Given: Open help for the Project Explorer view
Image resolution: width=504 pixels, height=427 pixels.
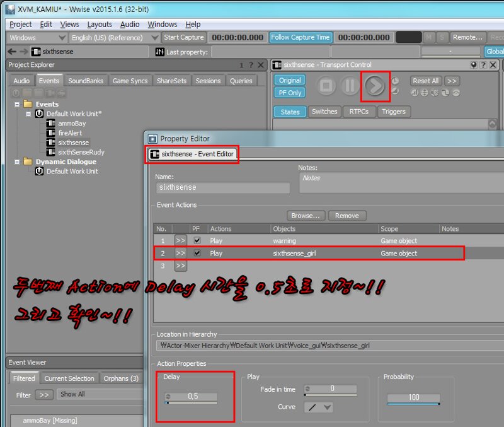Looking at the screenshot, I should tap(251, 66).
